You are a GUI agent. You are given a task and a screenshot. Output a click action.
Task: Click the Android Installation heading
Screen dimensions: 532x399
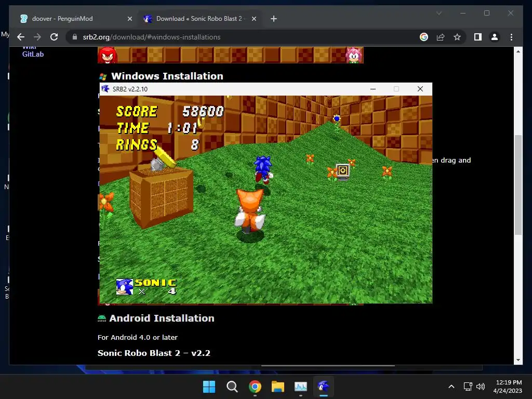(162, 318)
